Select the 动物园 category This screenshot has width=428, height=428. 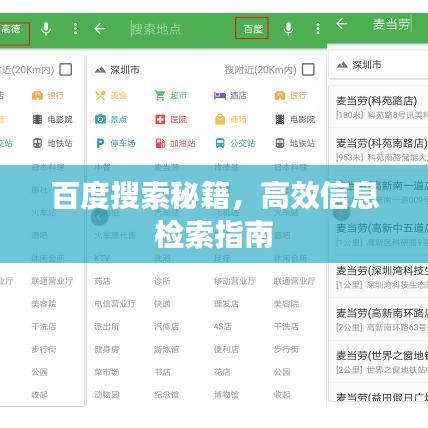click(x=107, y=395)
